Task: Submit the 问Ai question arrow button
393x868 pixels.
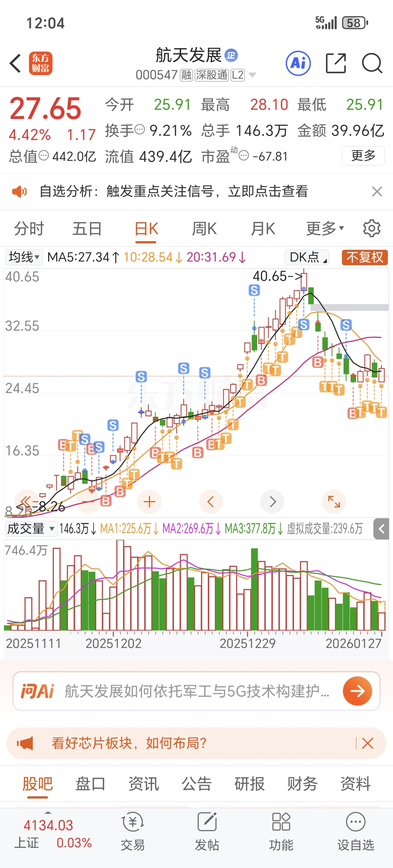Action: 357,691
